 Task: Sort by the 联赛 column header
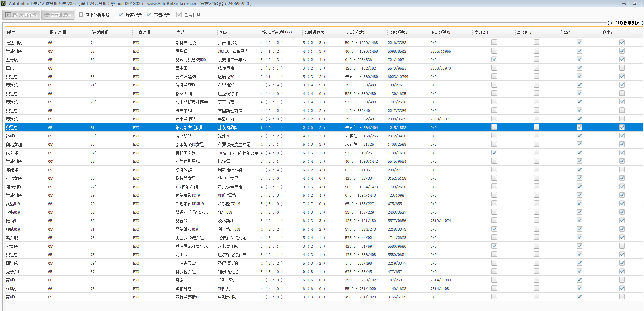point(11,32)
